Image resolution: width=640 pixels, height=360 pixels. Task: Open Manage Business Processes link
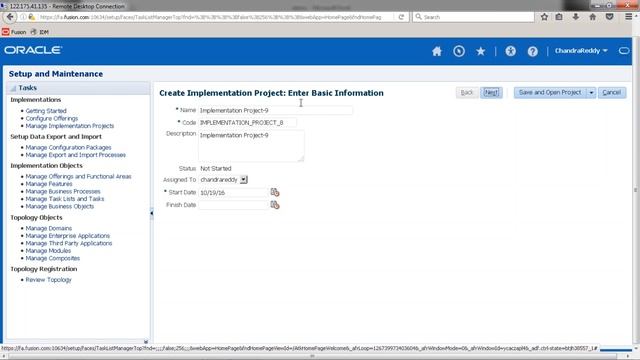tap(63, 191)
